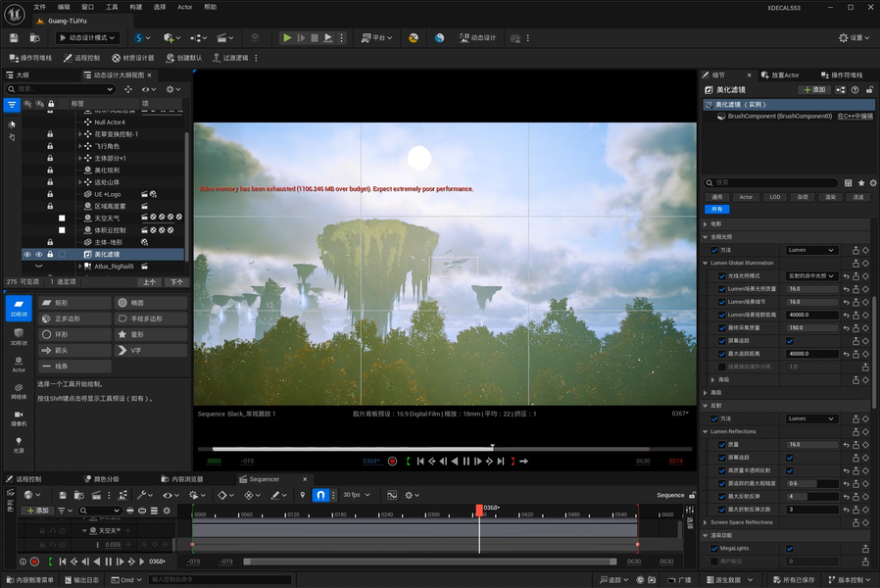Screen dimensions: 880x588
Task: Toggle the blue snapping magnet in Sequencer
Action: (x=320, y=495)
